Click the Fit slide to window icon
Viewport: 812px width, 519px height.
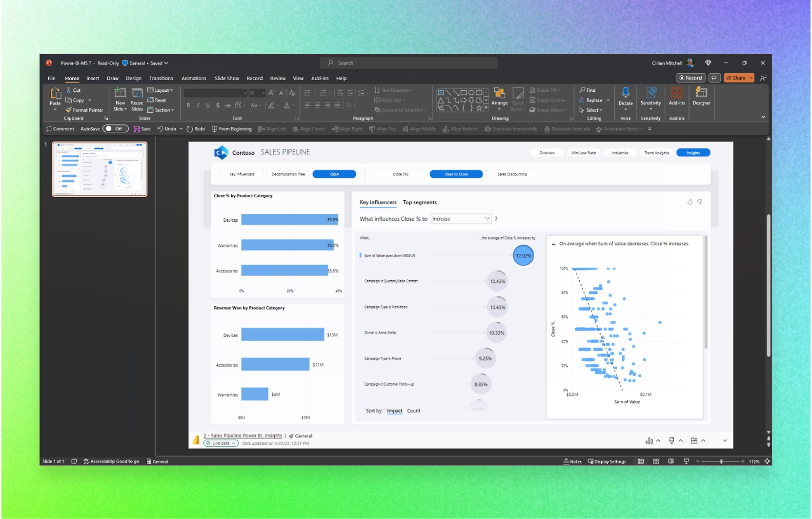[767, 461]
